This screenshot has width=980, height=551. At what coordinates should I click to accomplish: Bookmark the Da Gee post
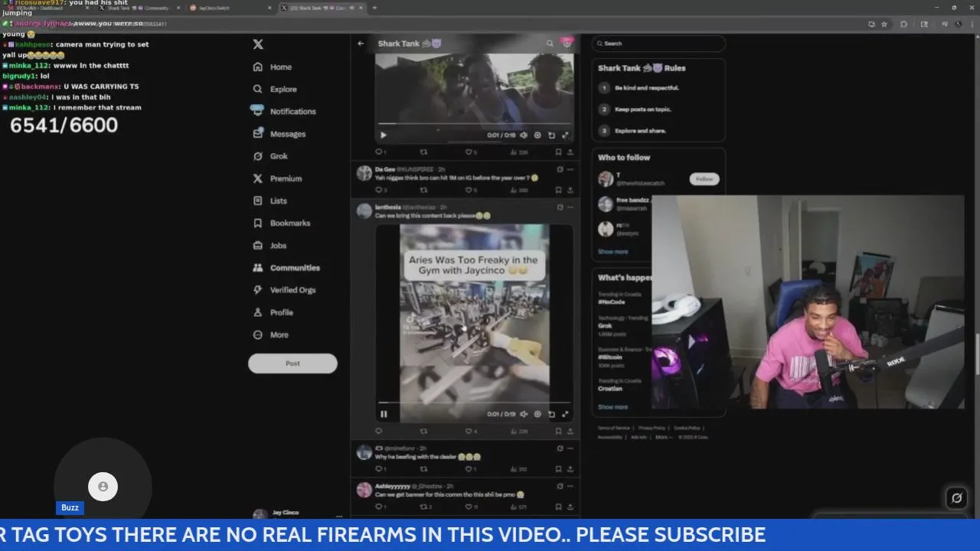[x=559, y=190]
